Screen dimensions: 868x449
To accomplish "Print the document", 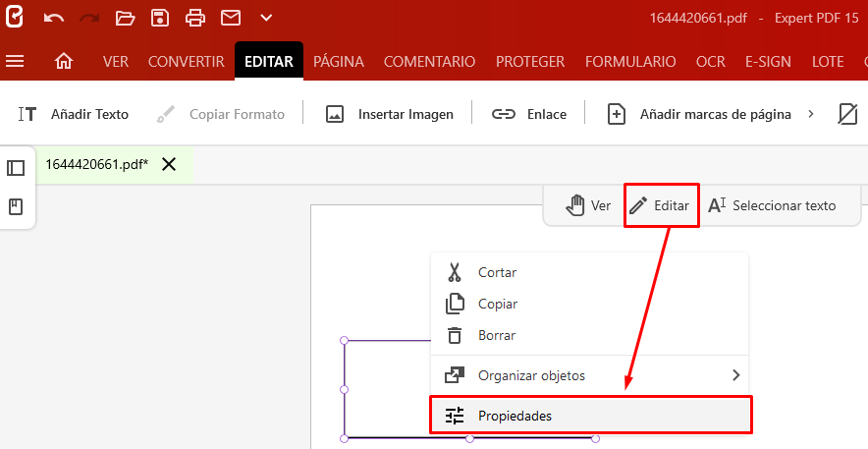I will tap(195, 19).
